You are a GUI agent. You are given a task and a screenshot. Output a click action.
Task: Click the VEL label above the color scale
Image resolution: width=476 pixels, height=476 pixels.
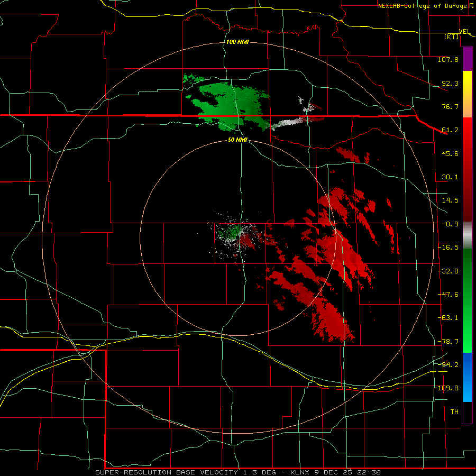pos(464,31)
